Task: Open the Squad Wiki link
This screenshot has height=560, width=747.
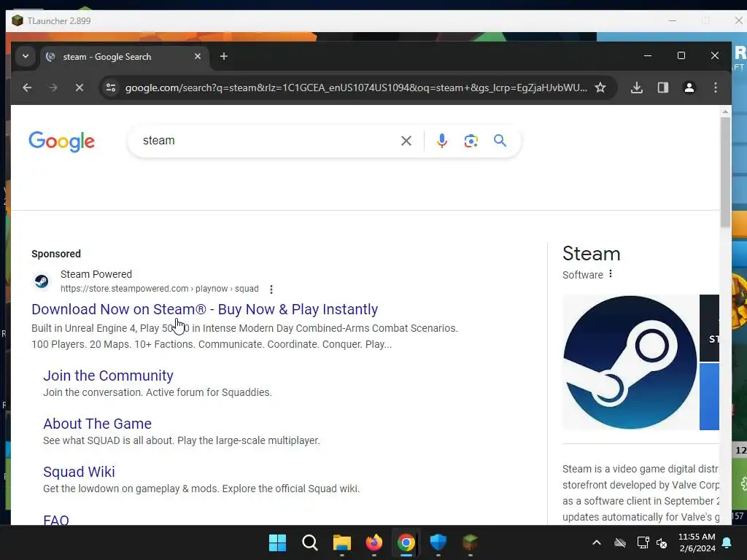Action: [79, 472]
